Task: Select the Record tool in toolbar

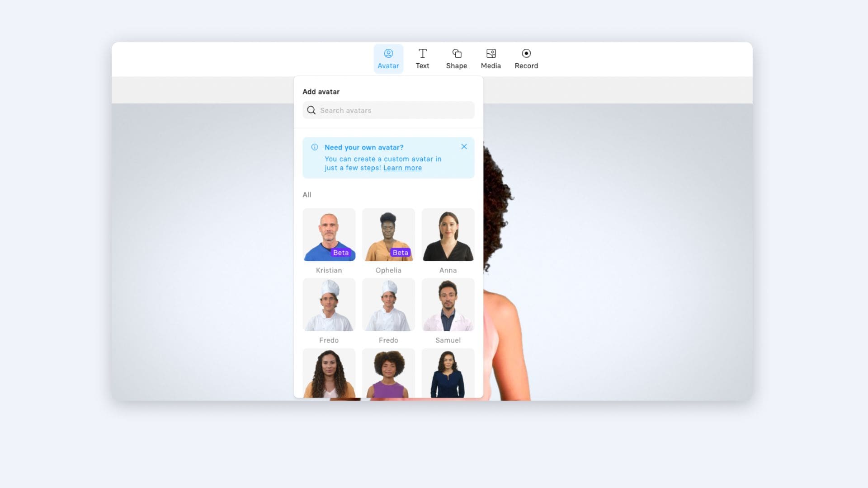Action: pos(526,58)
